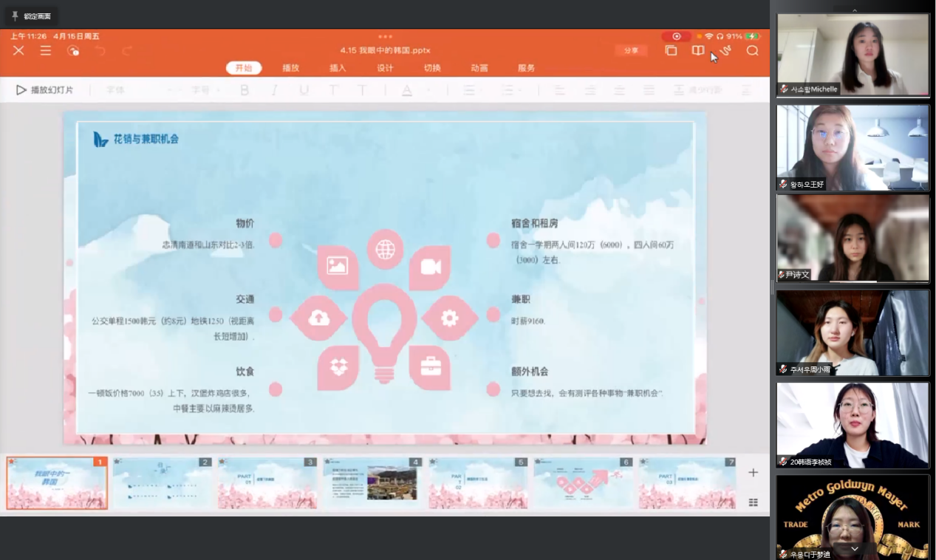Image resolution: width=936 pixels, height=560 pixels.
Task: Add a new slide with plus icon
Action: point(753,472)
